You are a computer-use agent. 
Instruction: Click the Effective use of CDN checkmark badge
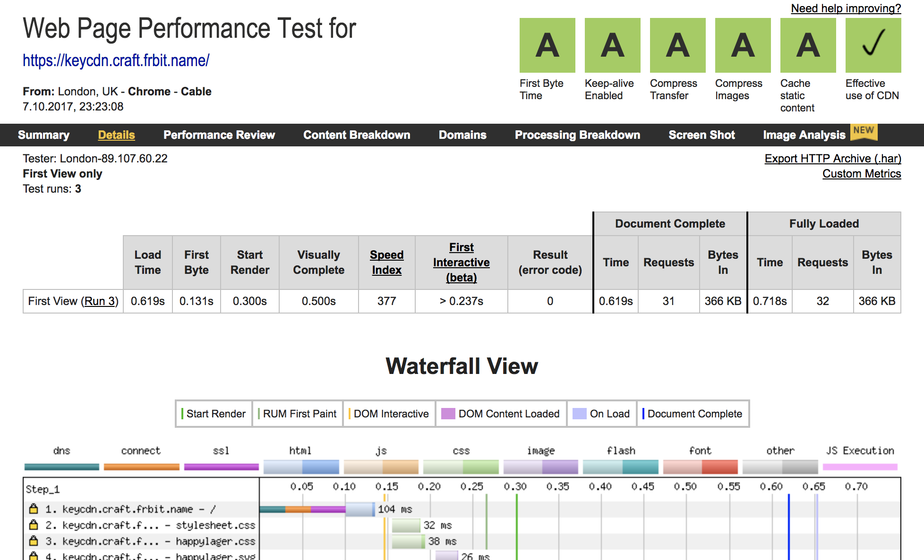[x=873, y=45]
